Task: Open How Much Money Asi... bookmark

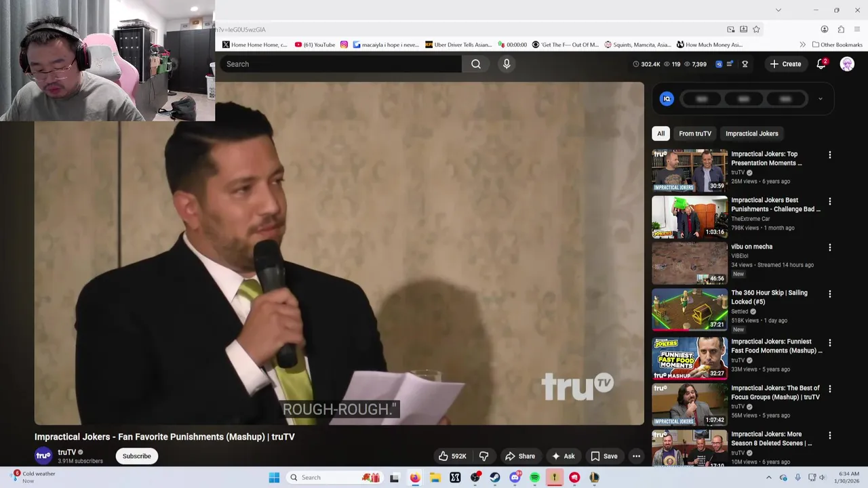Action: [x=710, y=45]
